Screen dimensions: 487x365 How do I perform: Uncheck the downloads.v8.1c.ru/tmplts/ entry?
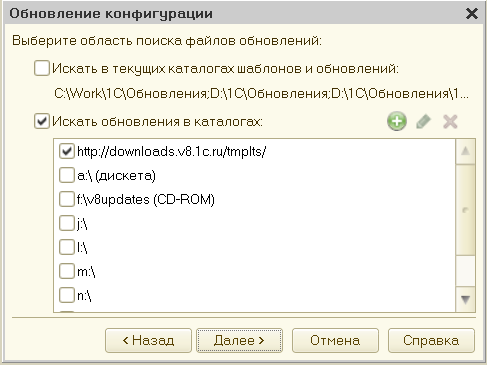[67, 151]
